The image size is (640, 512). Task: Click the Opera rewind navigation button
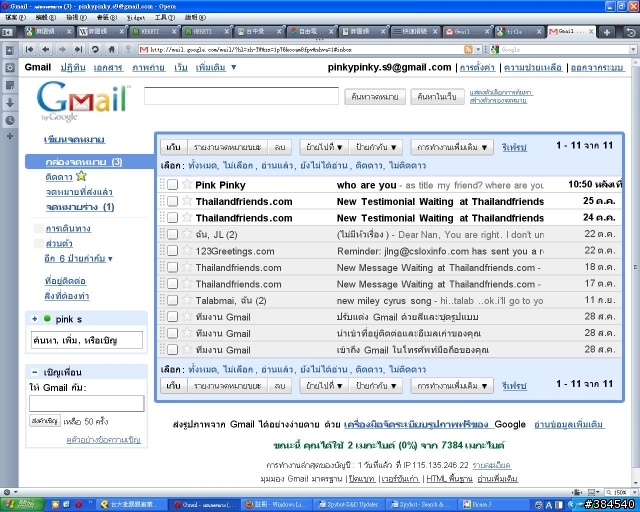click(29, 49)
